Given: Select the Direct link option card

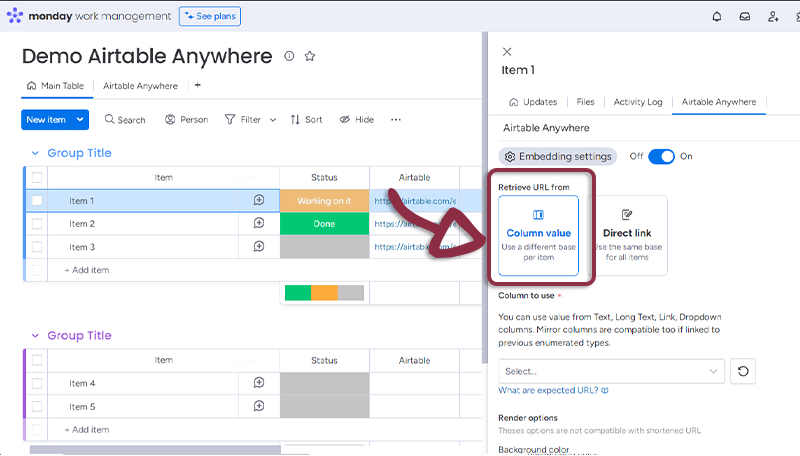Looking at the screenshot, I should coord(627,235).
